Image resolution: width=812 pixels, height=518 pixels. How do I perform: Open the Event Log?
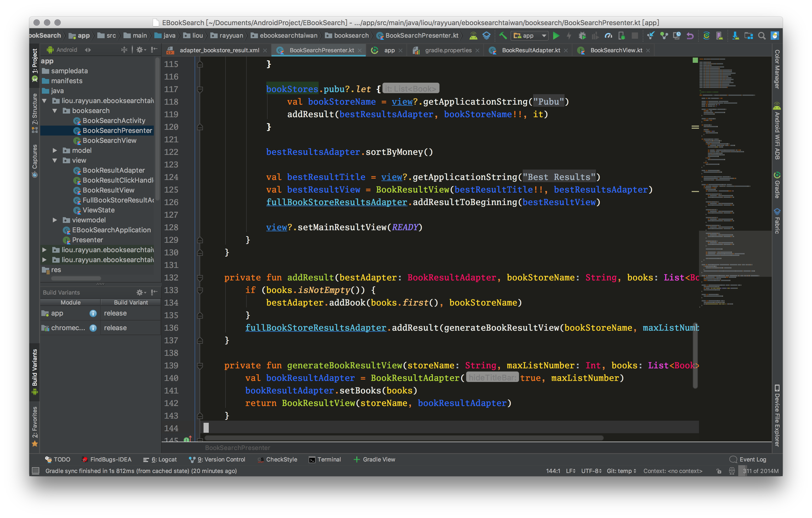click(x=748, y=459)
